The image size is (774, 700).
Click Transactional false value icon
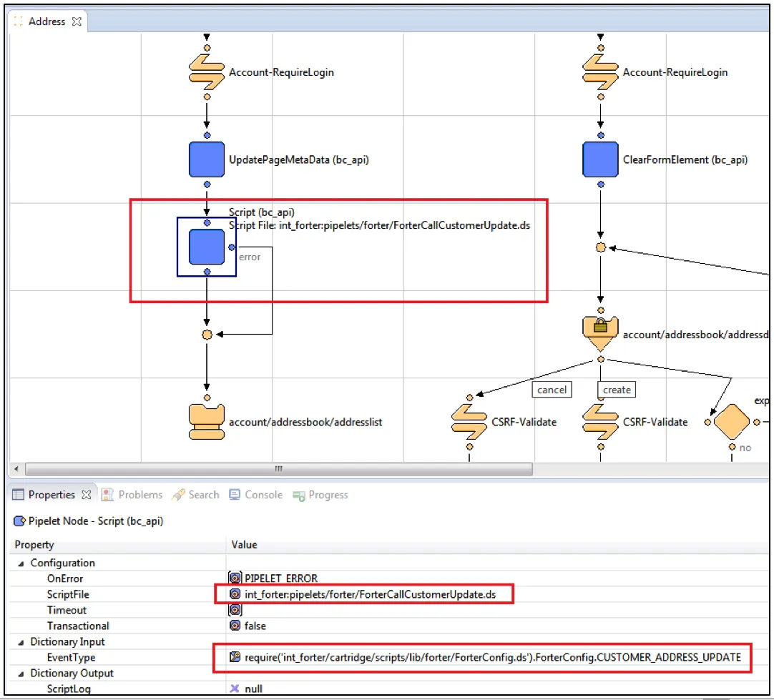point(235,626)
